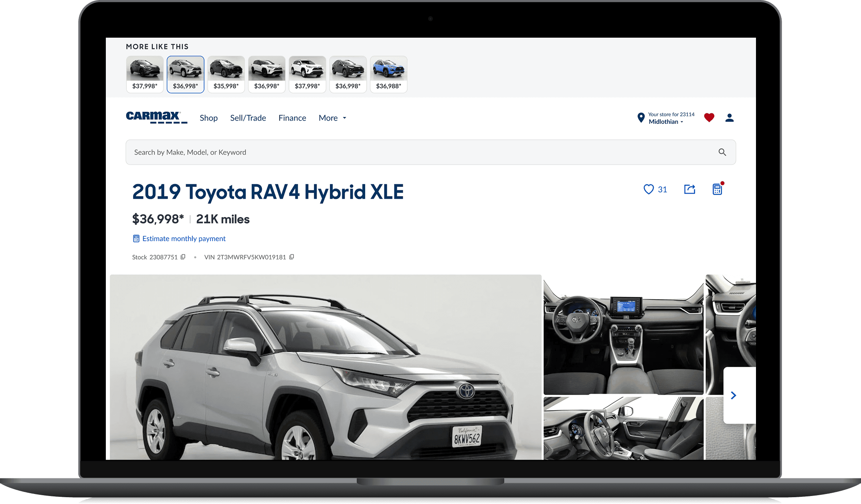Click the $36,998* price text
The image size is (861, 504).
point(158,219)
